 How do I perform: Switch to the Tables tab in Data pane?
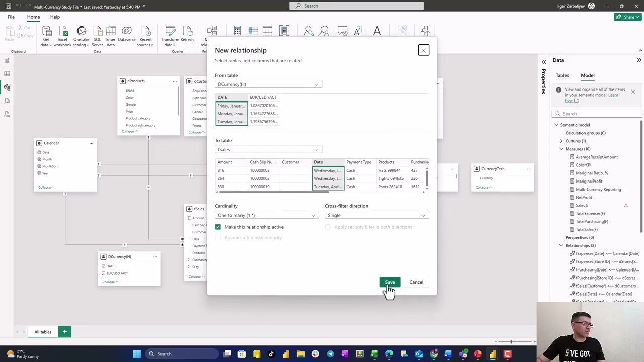[562, 75]
